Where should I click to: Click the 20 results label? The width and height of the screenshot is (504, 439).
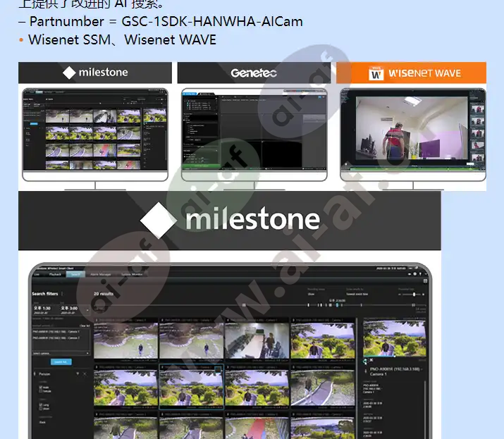pyautogui.click(x=104, y=294)
